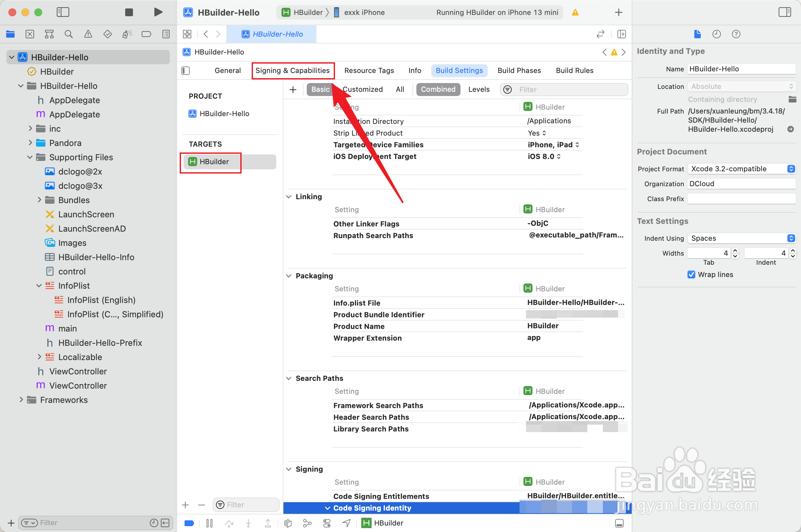Open the Source Control navigator icon
This screenshot has height=532, width=801.
pos(30,34)
